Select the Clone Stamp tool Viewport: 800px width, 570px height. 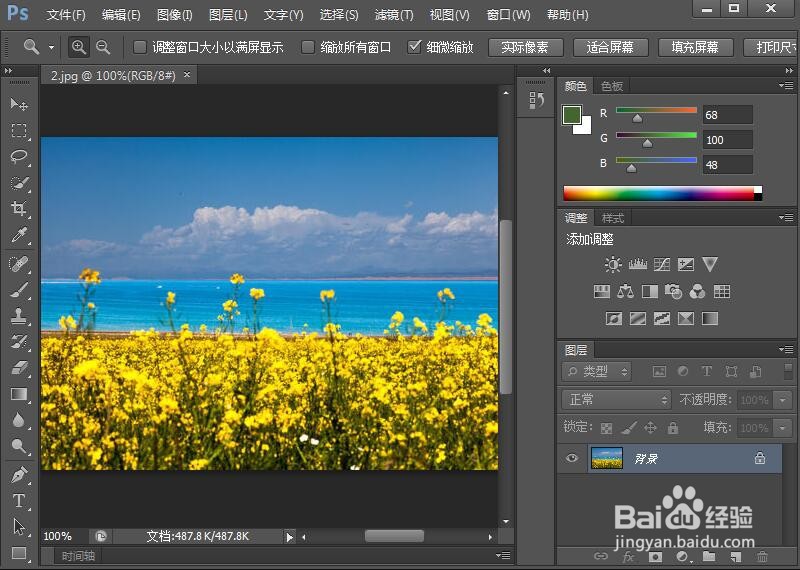point(19,316)
